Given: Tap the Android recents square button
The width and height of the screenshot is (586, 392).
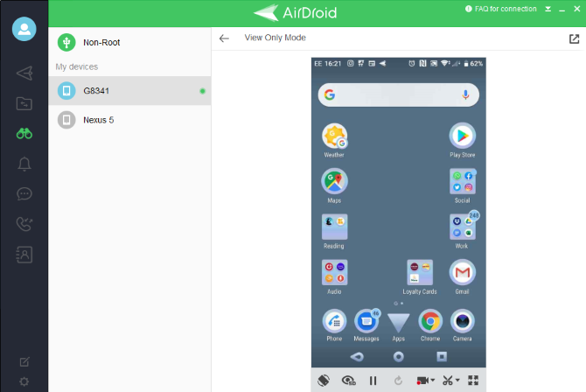Looking at the screenshot, I should tap(442, 357).
